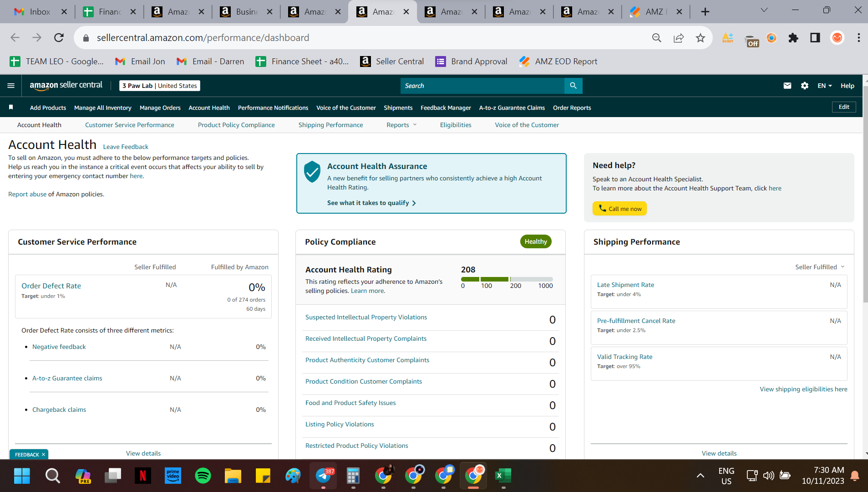This screenshot has width=868, height=492.
Task: Open the Extensions puzzle piece icon
Action: pos(793,38)
